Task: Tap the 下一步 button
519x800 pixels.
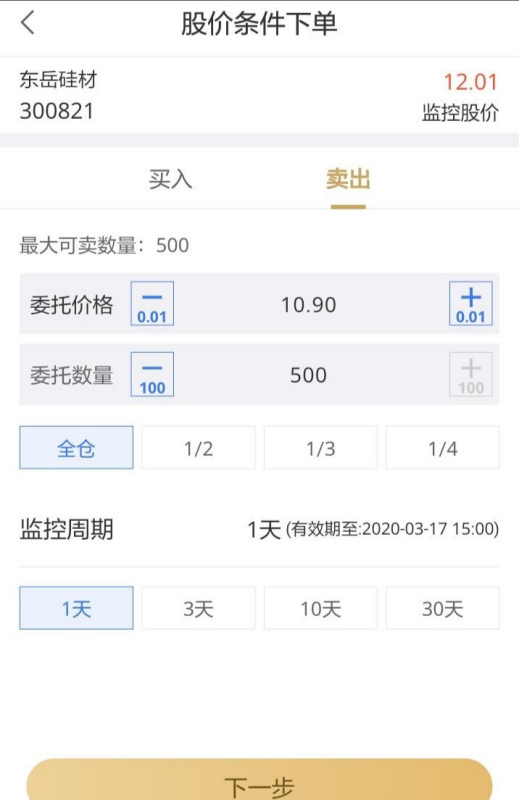Action: coord(259,781)
